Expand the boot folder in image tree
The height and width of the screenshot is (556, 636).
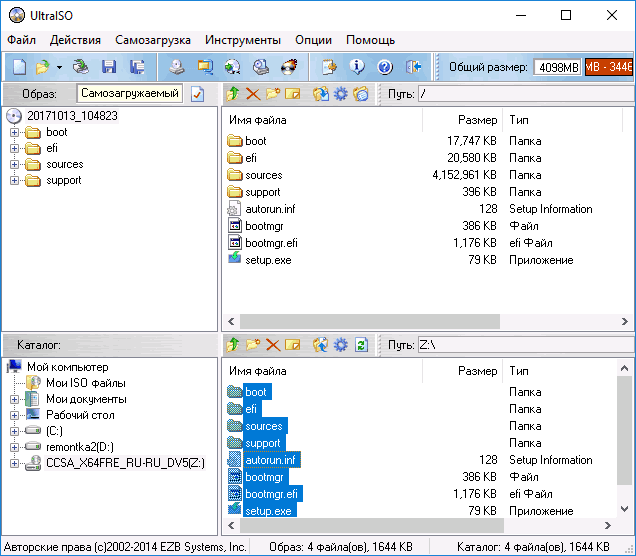click(x=14, y=133)
